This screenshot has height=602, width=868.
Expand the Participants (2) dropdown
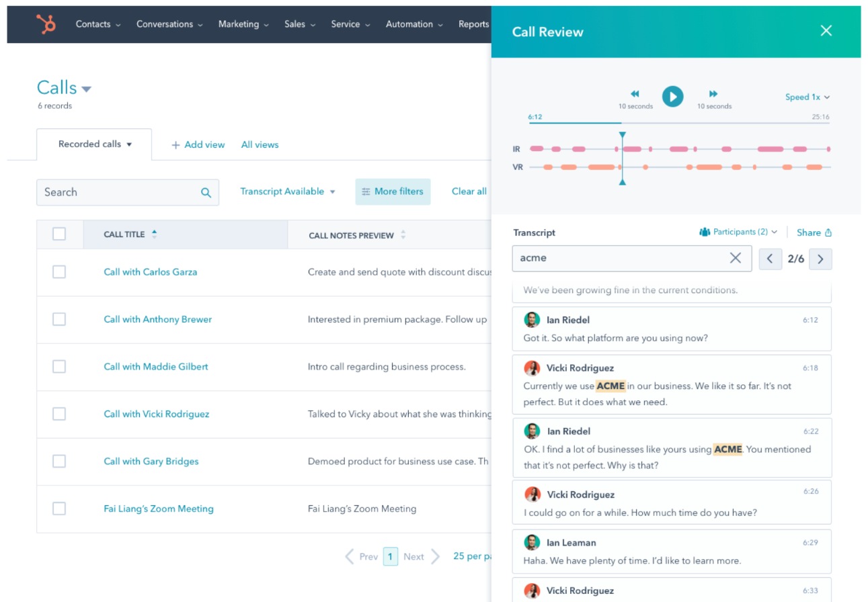coord(738,232)
